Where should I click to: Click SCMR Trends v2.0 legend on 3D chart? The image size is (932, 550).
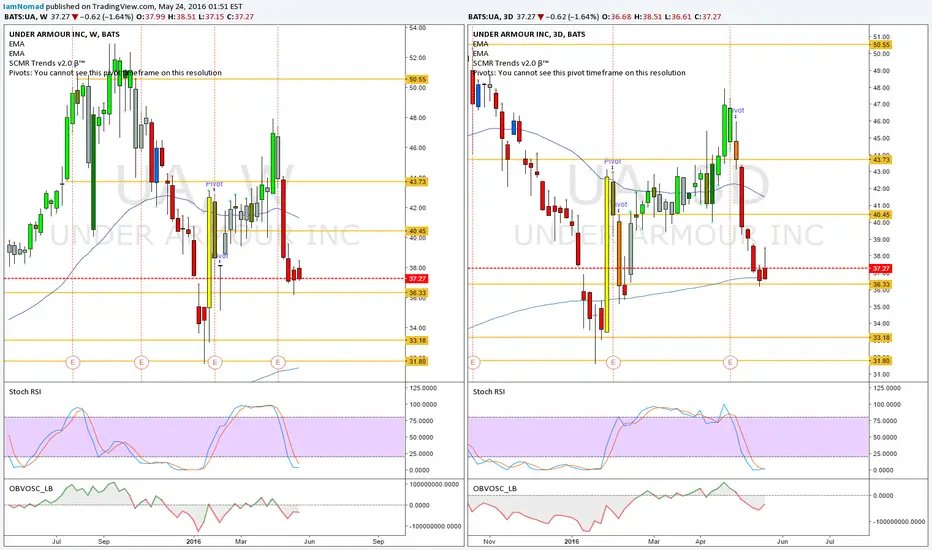coord(511,63)
